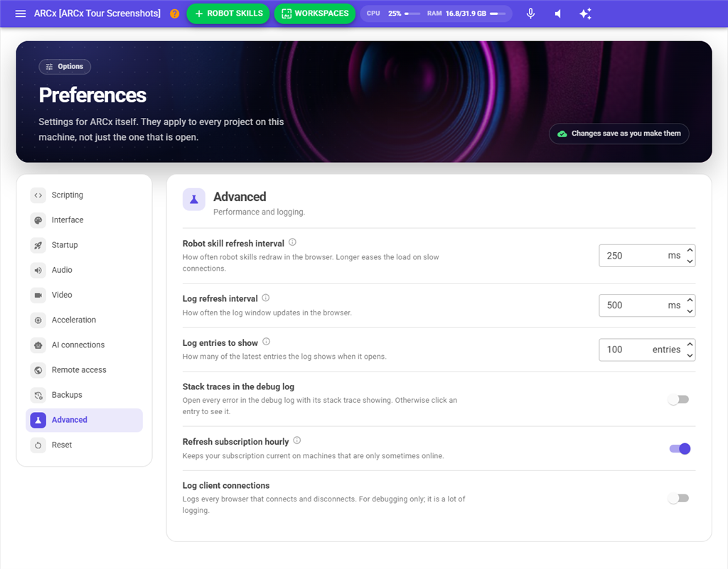Increase Robot skill refresh interval with up arrow
This screenshot has width=728, height=569.
tap(690, 251)
